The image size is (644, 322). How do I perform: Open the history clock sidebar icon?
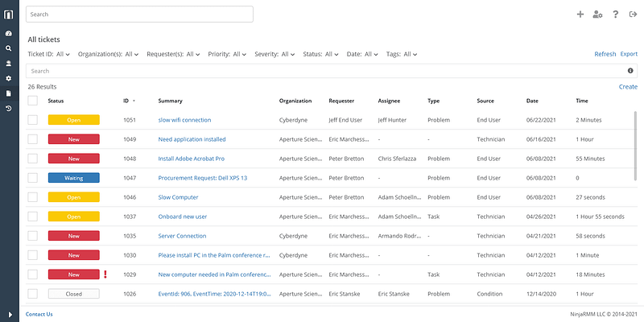coord(9,109)
